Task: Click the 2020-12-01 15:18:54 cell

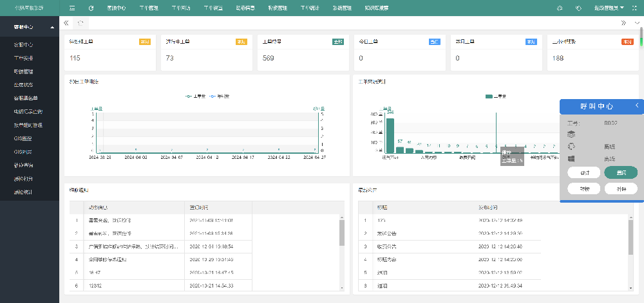Action: (218, 246)
